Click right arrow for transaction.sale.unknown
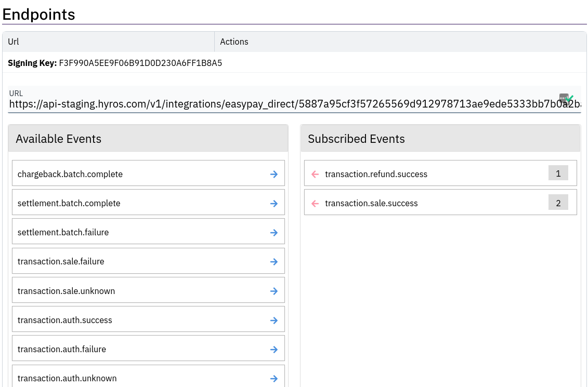This screenshot has height=387, width=588. 274,291
